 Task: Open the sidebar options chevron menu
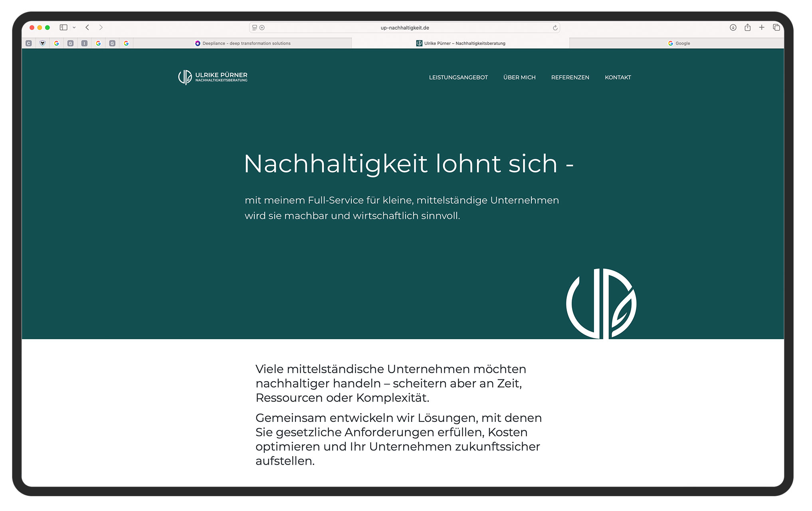click(x=73, y=28)
